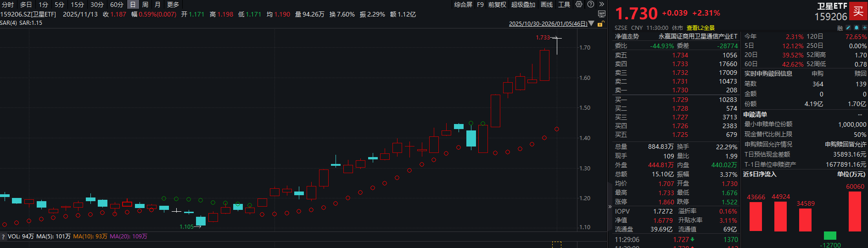868x248 pixels.
Task: Click the 1.105 low price marker on chart
Action: tap(186, 227)
